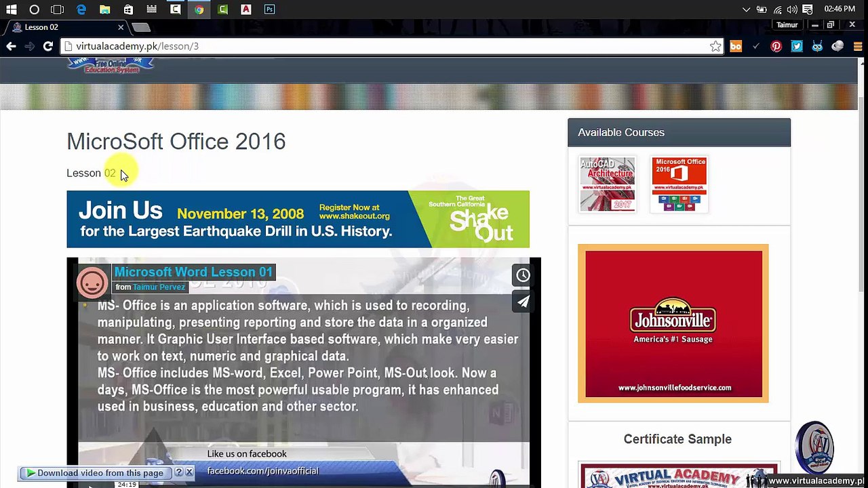The image size is (868, 488).
Task: Click the blue owl-face extension icon
Action: click(817, 46)
